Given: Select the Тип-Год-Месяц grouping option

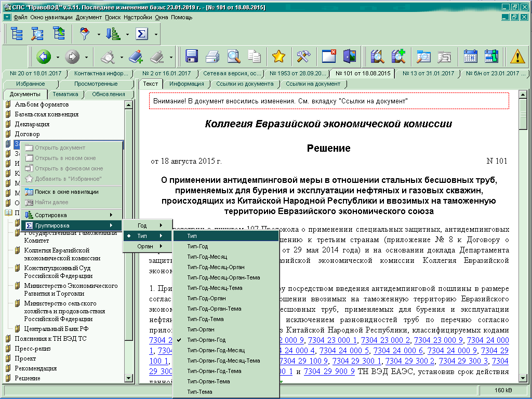Looking at the screenshot, I should (226, 257).
